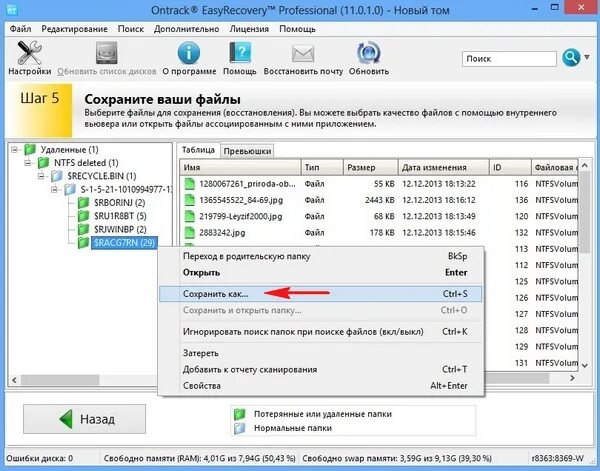Select file 2883242.jpg

(222, 233)
